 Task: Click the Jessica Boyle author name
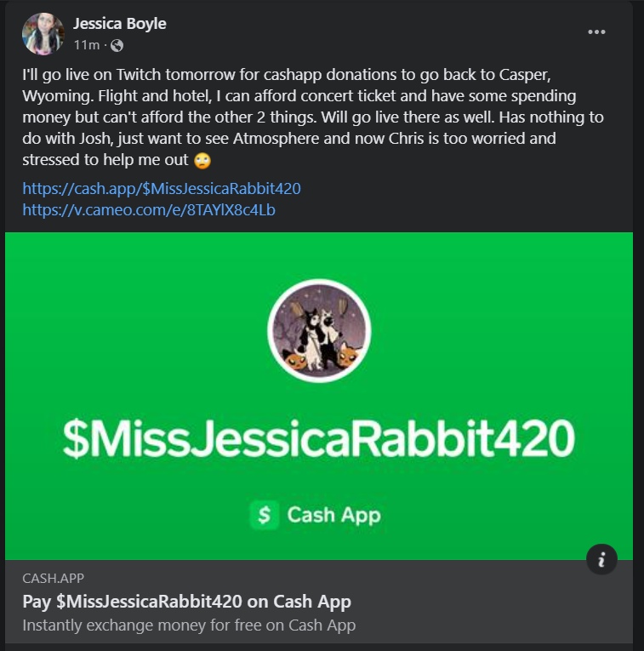click(119, 24)
